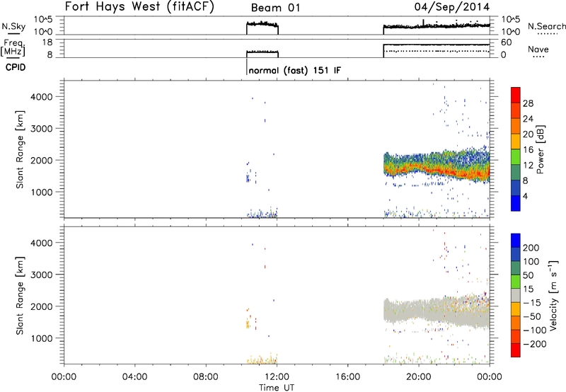Click the red Velocity segment below −200
Image resolution: width=566 pixels, height=392 pixels.
(516, 350)
